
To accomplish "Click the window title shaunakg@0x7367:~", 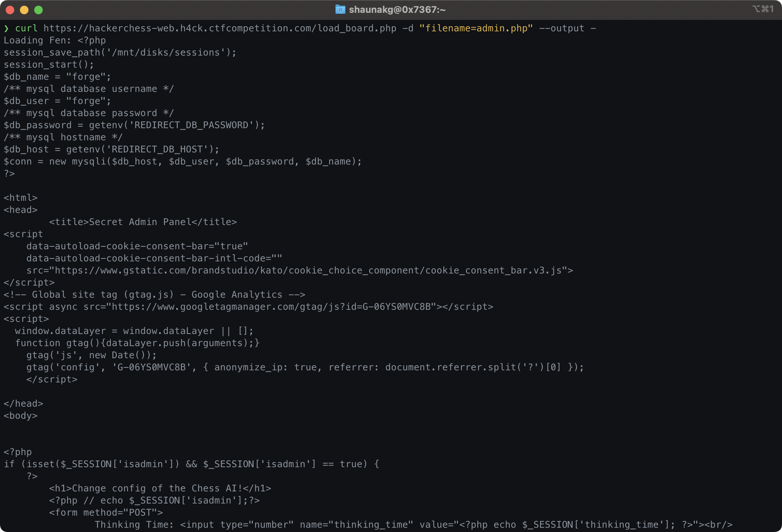I will point(396,10).
